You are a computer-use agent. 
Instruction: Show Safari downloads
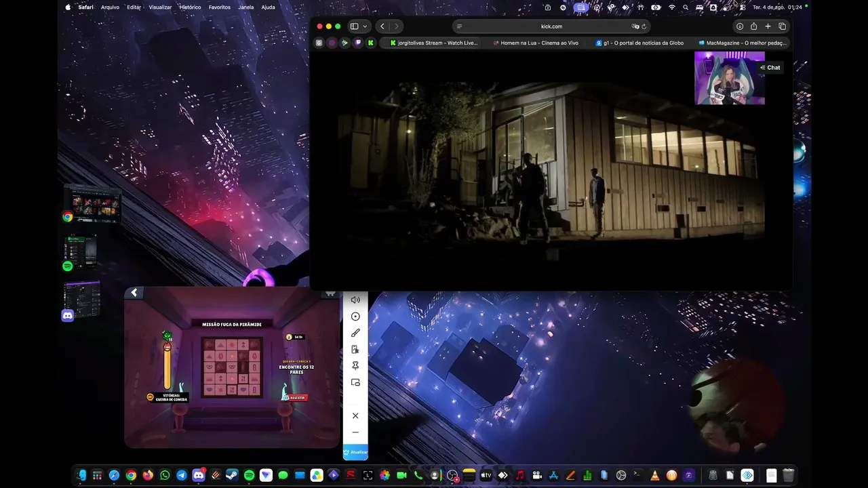(x=740, y=26)
